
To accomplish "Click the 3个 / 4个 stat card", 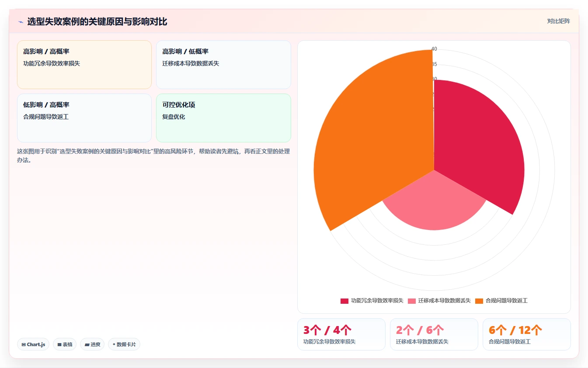I will pos(341,334).
